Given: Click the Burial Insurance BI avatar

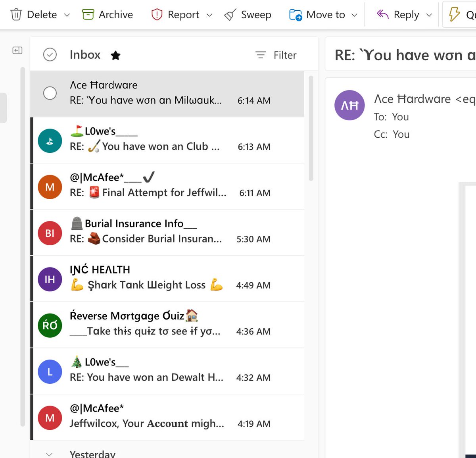Looking at the screenshot, I should 50,233.
